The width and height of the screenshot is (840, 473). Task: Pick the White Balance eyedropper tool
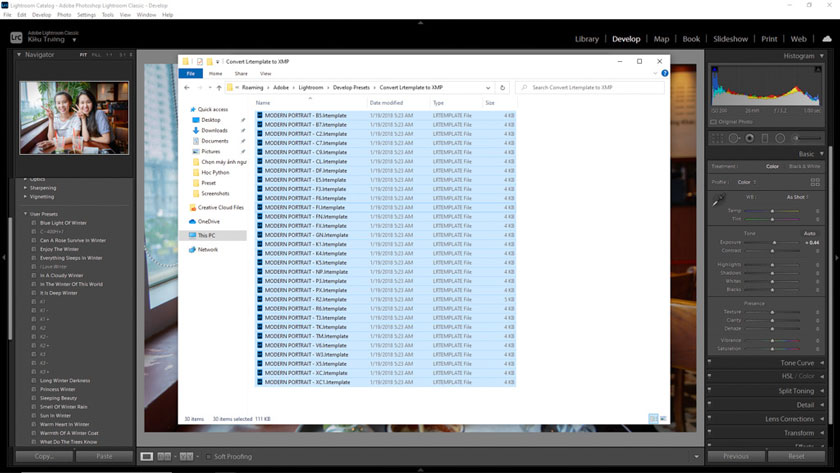click(718, 201)
